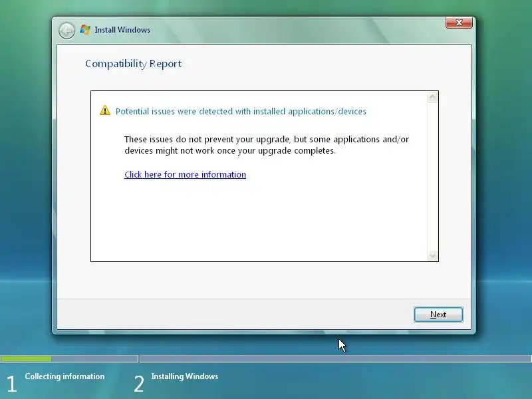Image resolution: width=532 pixels, height=399 pixels.
Task: Click the Installing Windows progress bar
Action: pos(336,358)
